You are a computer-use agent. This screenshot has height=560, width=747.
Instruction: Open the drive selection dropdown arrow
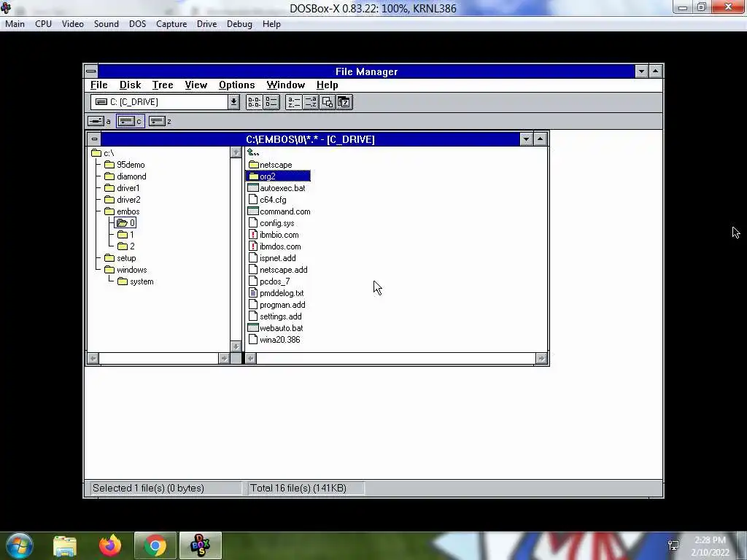tap(233, 102)
